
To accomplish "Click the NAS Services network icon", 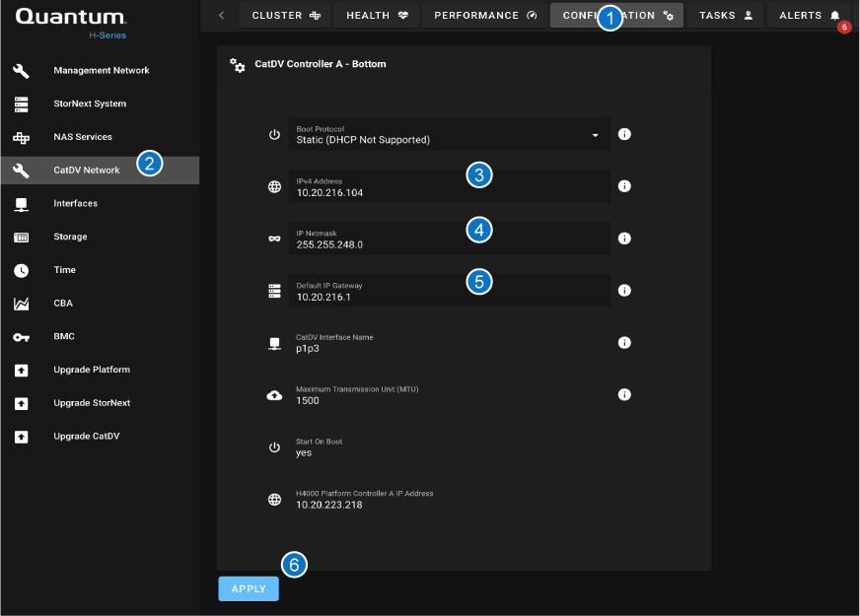I will 21,138.
